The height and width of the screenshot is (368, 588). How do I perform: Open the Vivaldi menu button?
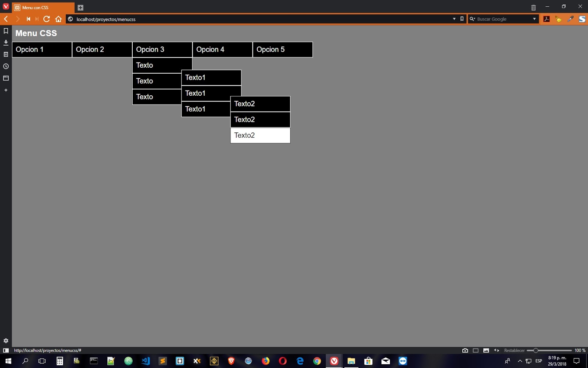click(5, 6)
